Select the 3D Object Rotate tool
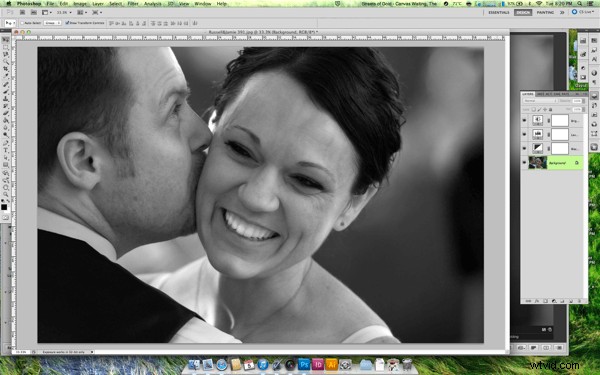The height and width of the screenshot is (375, 600). [x=5, y=173]
